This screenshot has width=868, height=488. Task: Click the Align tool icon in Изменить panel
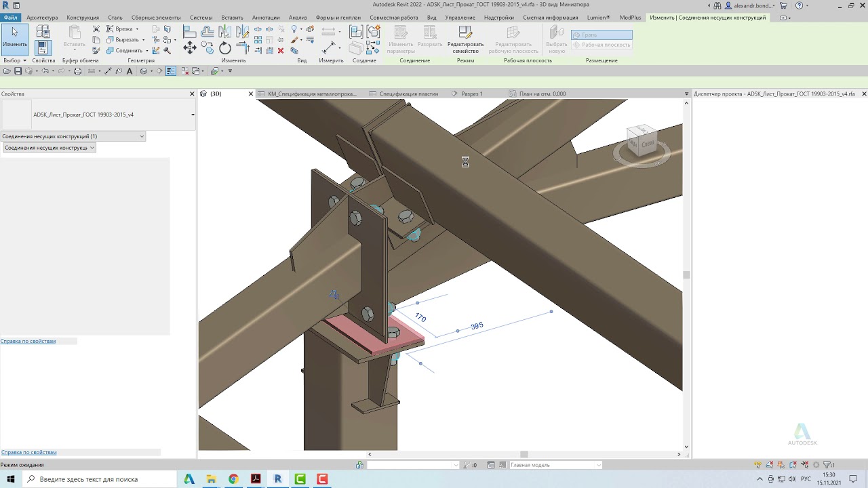pyautogui.click(x=190, y=31)
